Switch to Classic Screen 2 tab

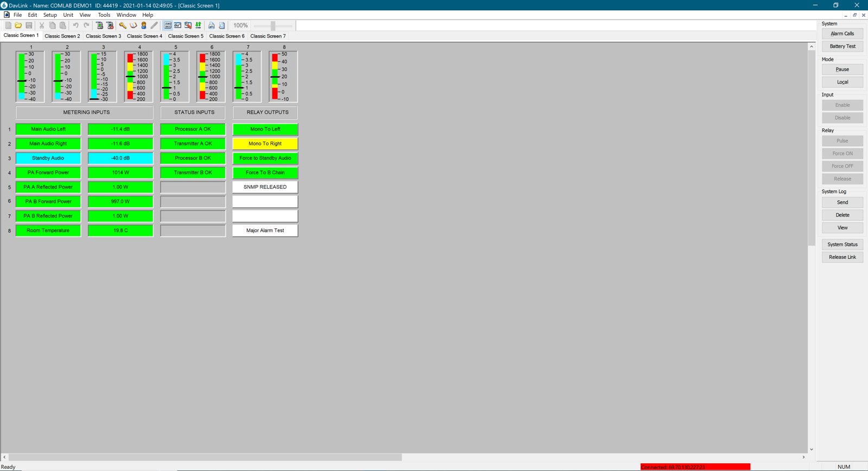point(62,36)
